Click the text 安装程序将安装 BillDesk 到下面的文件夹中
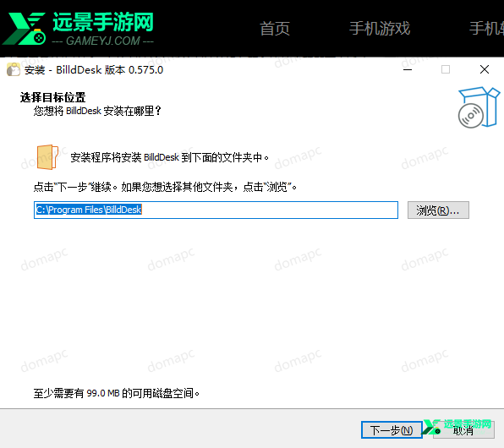Viewport: 504px width, 448px height. coord(170,157)
